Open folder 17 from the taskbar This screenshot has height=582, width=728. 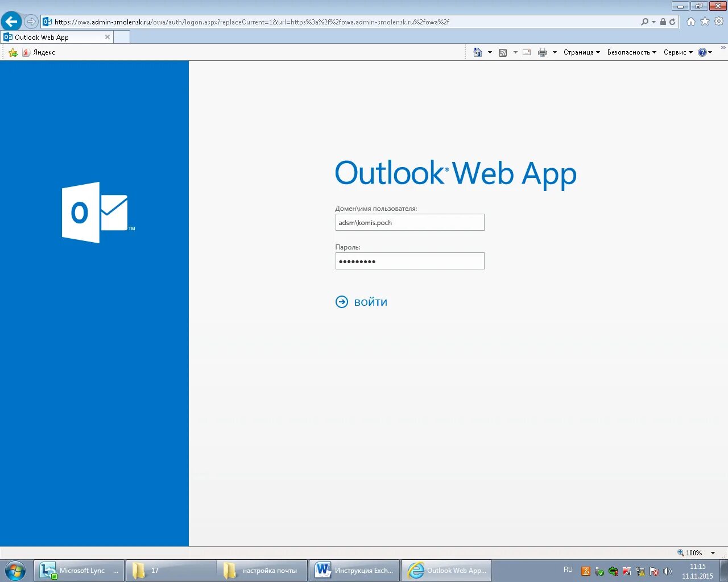pyautogui.click(x=171, y=570)
